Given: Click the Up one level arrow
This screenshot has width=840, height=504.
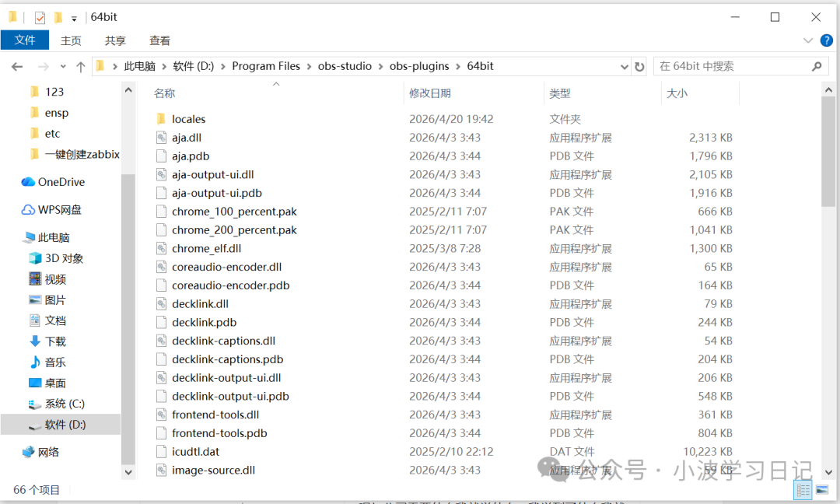Looking at the screenshot, I should (82, 67).
